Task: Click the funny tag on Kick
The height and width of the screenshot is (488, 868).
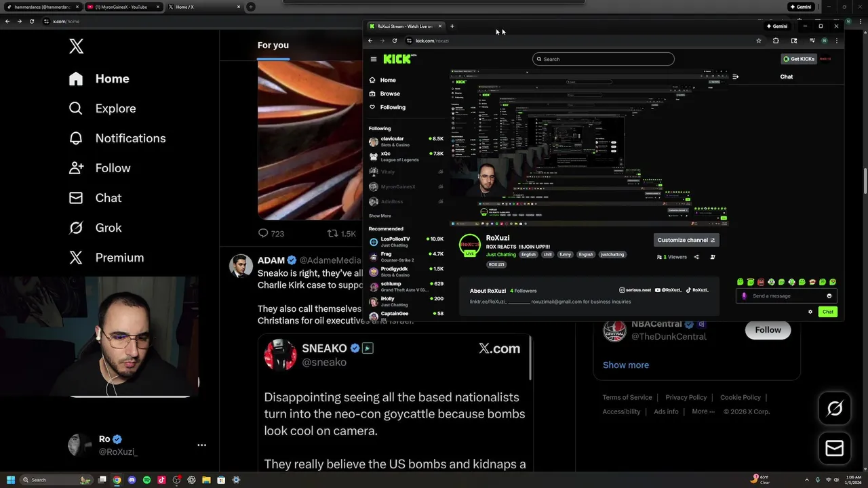Action: [565, 254]
